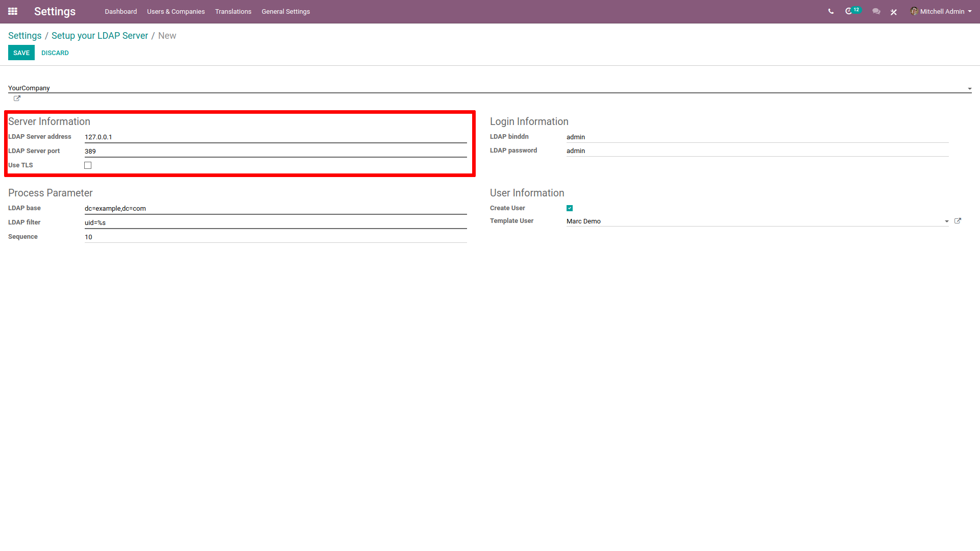
Task: Toggle the Create User checkbox on
Action: pyautogui.click(x=570, y=208)
